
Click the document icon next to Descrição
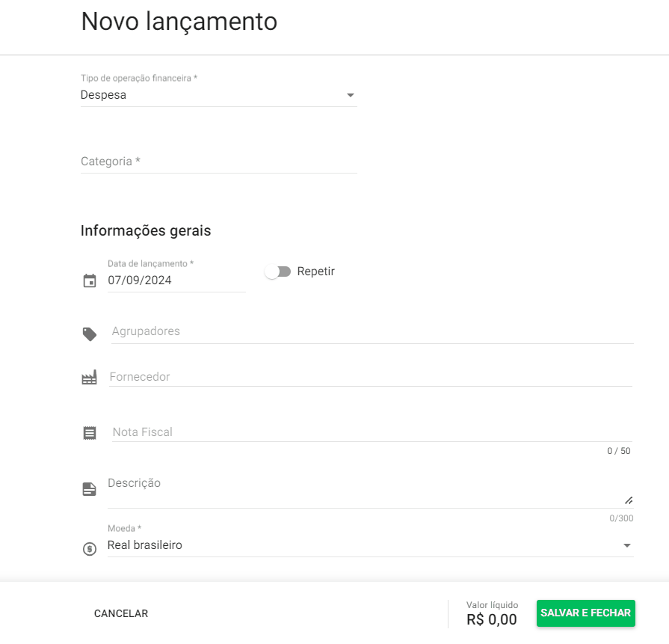coord(89,488)
